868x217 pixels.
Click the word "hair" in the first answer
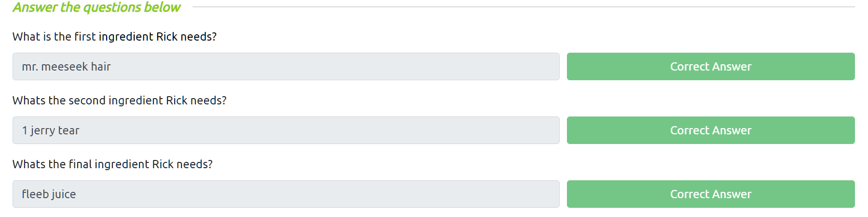101,67
